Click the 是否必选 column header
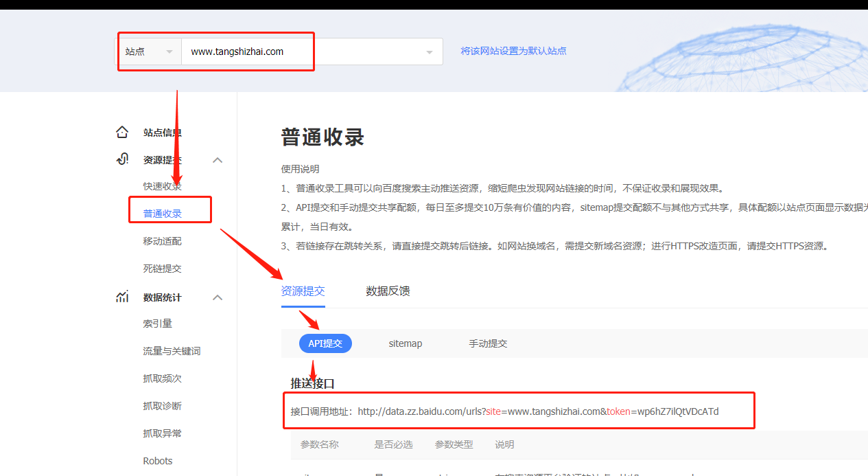Screen dimensions: 868x476 (393, 444)
